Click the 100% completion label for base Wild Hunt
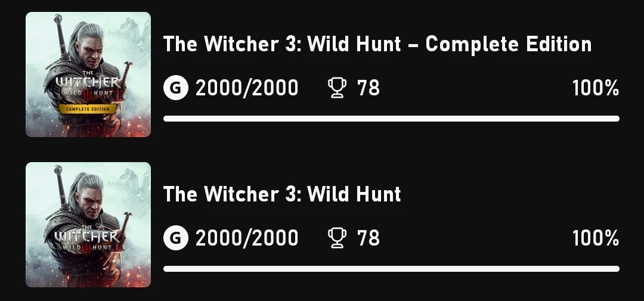This screenshot has height=301, width=644. (x=595, y=238)
